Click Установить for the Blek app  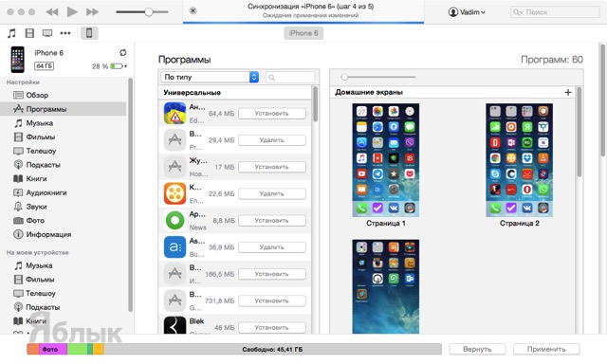[272, 327]
